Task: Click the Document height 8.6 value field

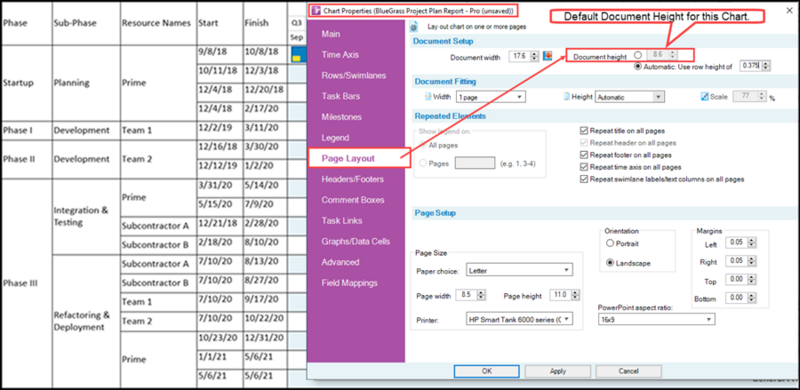Action: [658, 56]
